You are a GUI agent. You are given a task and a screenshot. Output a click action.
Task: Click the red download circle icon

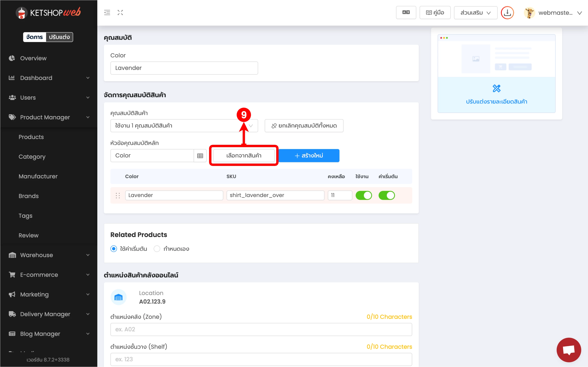[507, 13]
